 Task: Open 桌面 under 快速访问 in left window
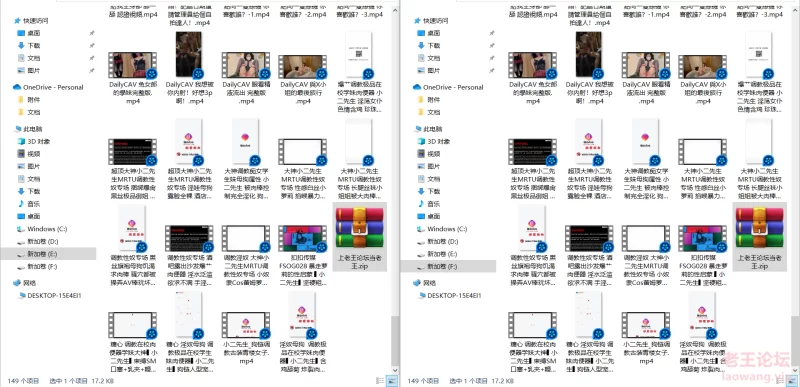click(29, 33)
